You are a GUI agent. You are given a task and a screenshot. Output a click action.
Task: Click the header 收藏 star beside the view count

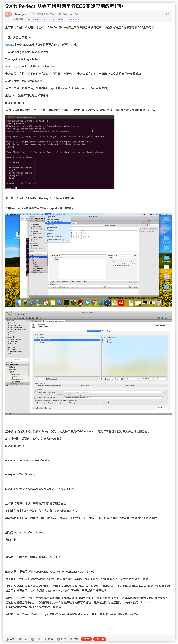pos(71,14)
